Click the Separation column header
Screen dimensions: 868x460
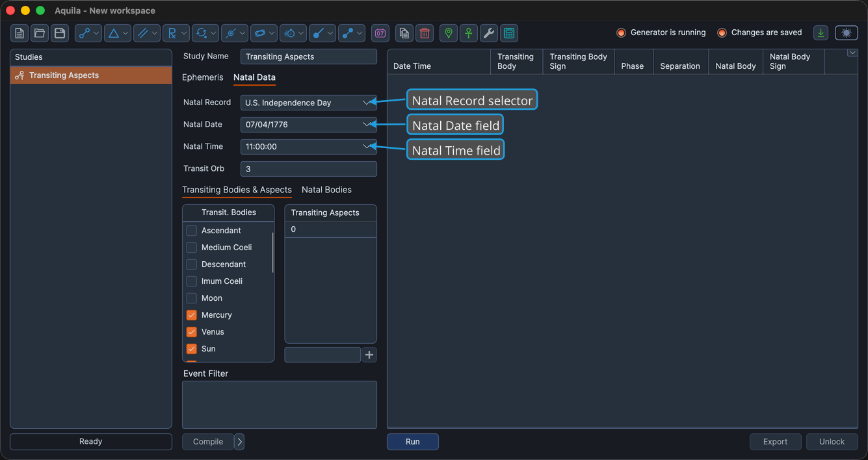(680, 62)
